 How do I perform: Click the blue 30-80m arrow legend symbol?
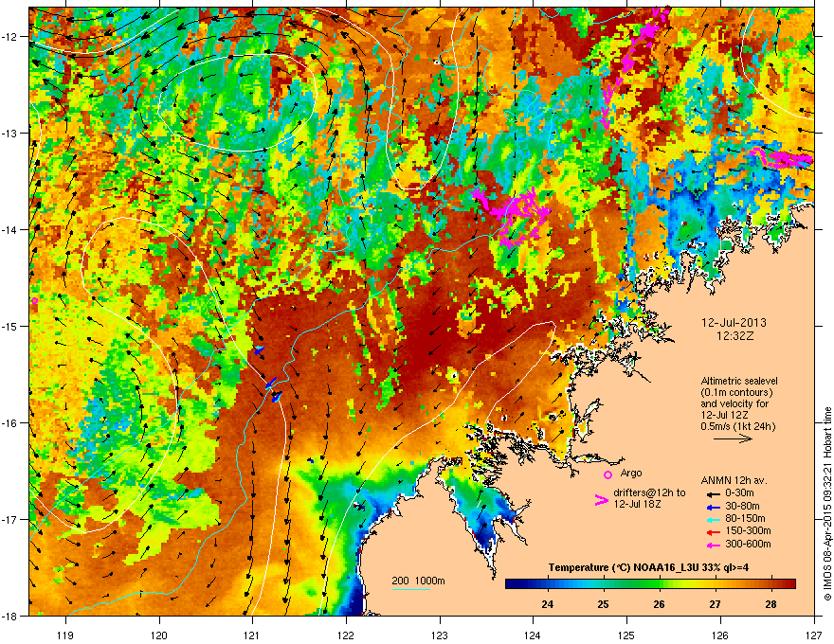pos(712,507)
